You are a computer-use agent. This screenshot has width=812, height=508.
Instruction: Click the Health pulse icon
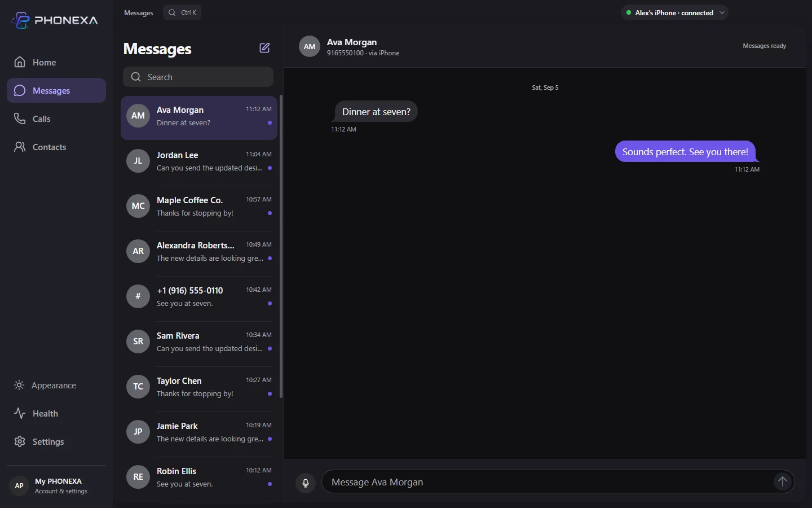(20, 413)
